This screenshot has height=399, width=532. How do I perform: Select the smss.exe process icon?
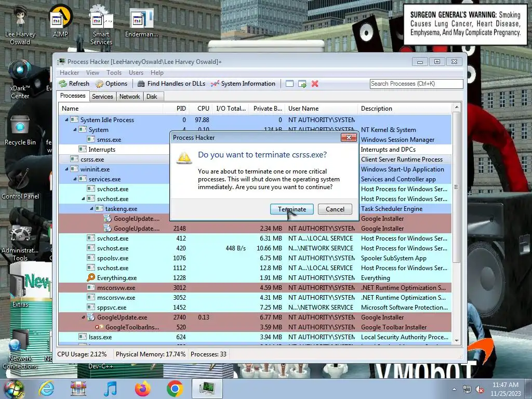[90, 139]
